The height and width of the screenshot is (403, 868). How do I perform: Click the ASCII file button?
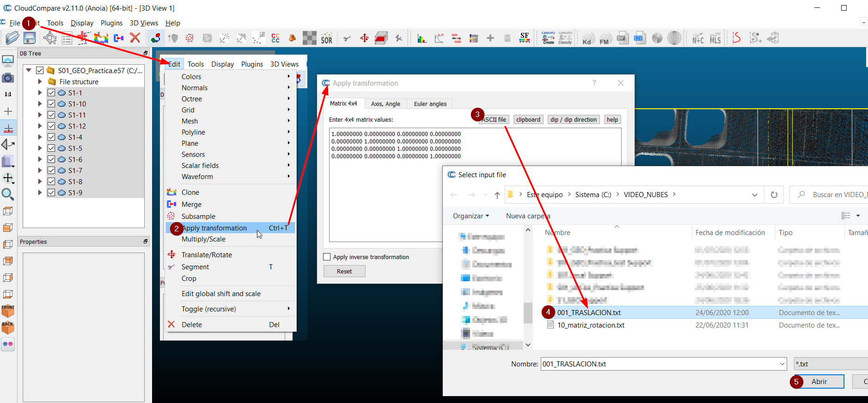pyautogui.click(x=494, y=119)
